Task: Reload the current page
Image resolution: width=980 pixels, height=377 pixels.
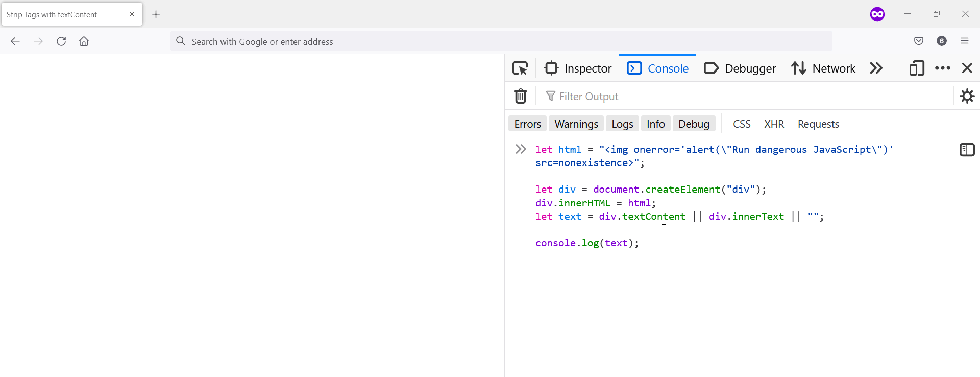Action: (x=61, y=41)
